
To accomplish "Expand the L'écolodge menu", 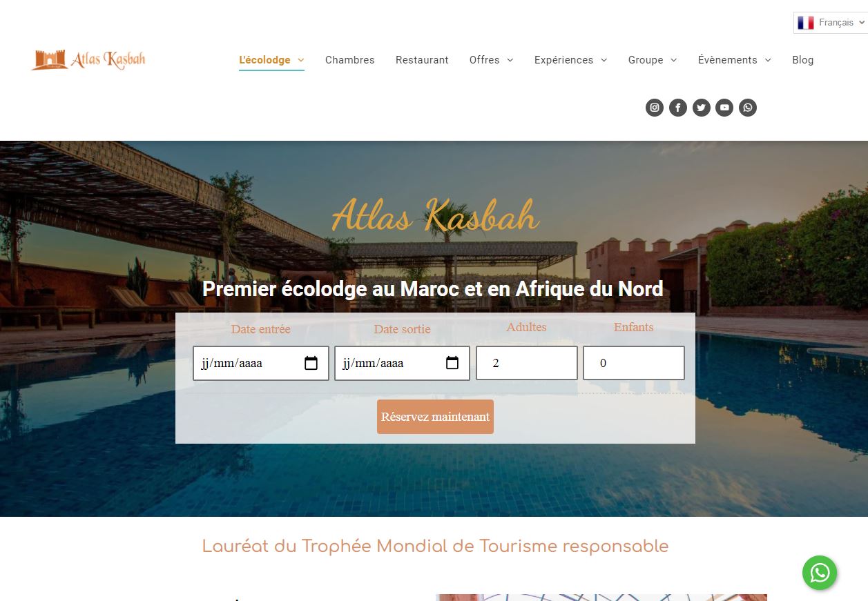I will click(271, 60).
